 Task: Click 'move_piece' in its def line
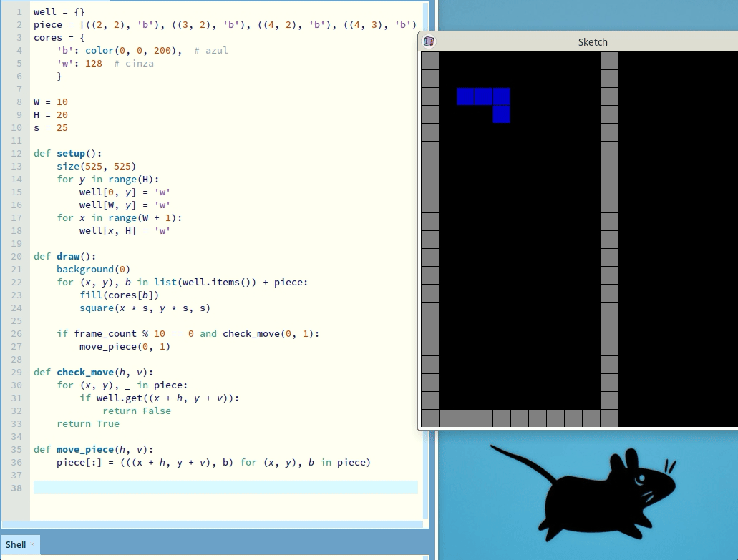[85, 450]
